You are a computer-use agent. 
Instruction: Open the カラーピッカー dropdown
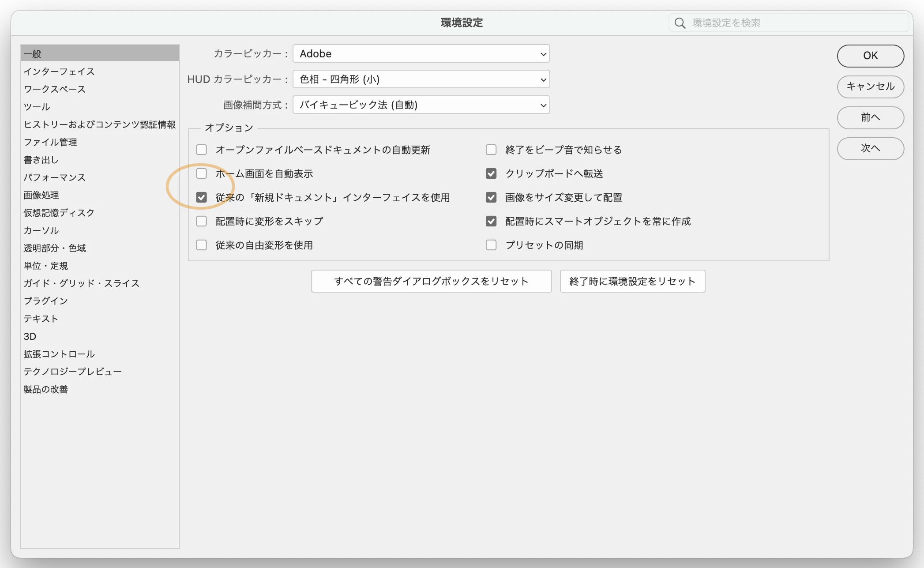[x=421, y=54]
